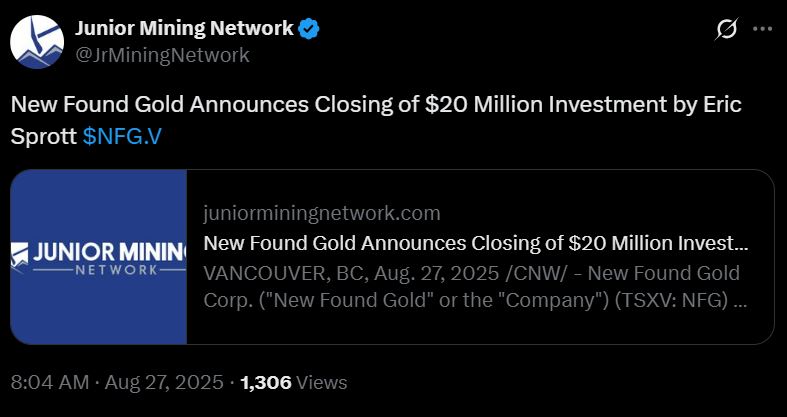The height and width of the screenshot is (417, 787).
Task: Click the blue verified badge
Action: [309, 29]
